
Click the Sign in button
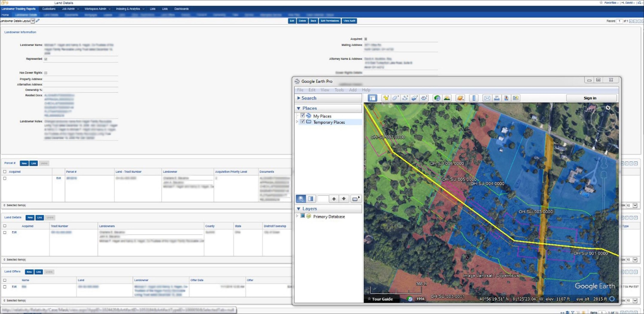coord(590,98)
